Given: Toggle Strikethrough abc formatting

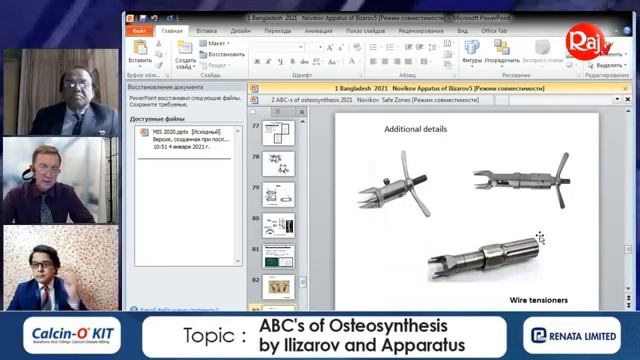Looking at the screenshot, I should point(304,62).
